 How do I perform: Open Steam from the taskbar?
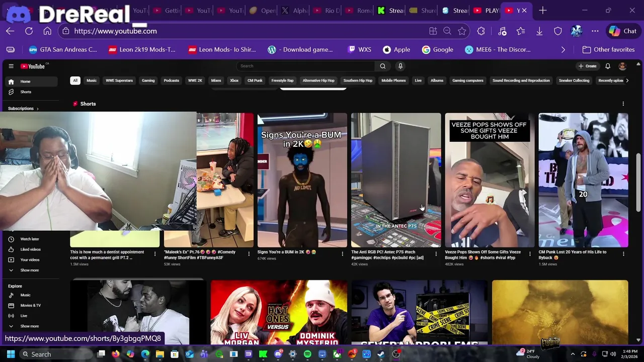381,354
